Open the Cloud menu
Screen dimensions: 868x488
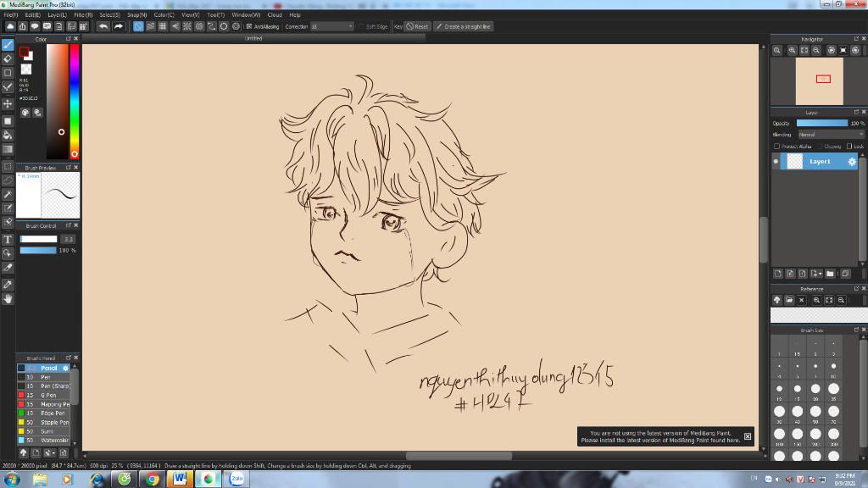point(275,15)
